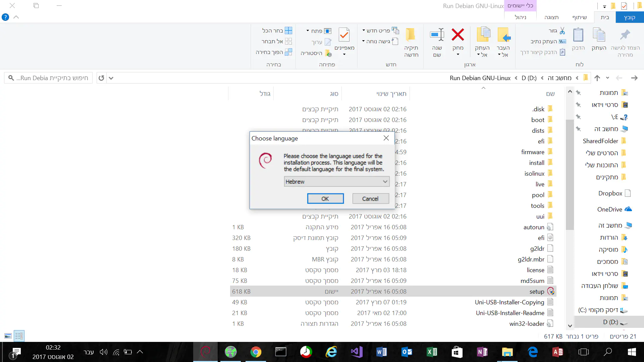Toggle the Select all option
Image resolution: width=644 pixels, height=362 pixels.
277,31
